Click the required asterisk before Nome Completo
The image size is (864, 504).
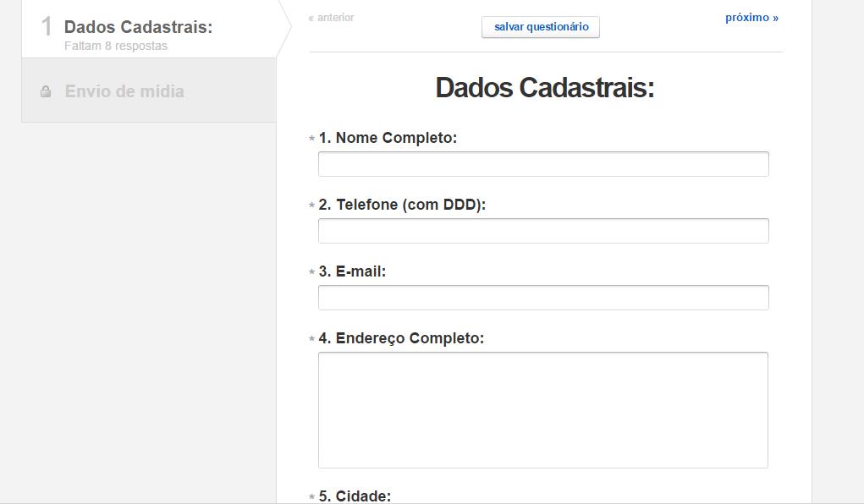312,139
